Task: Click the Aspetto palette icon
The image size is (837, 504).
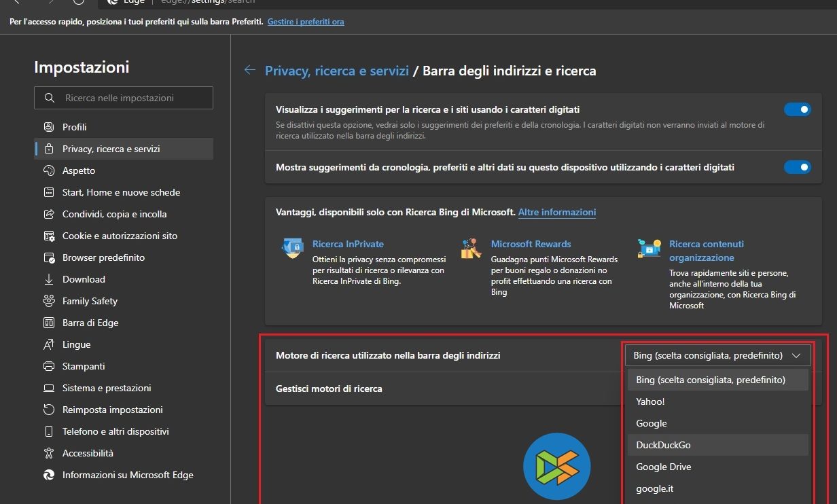Action: [x=49, y=170]
